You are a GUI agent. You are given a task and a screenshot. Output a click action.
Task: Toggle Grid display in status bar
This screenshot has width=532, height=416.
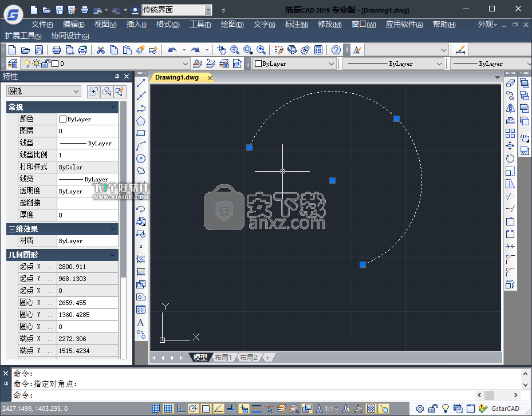point(168,409)
